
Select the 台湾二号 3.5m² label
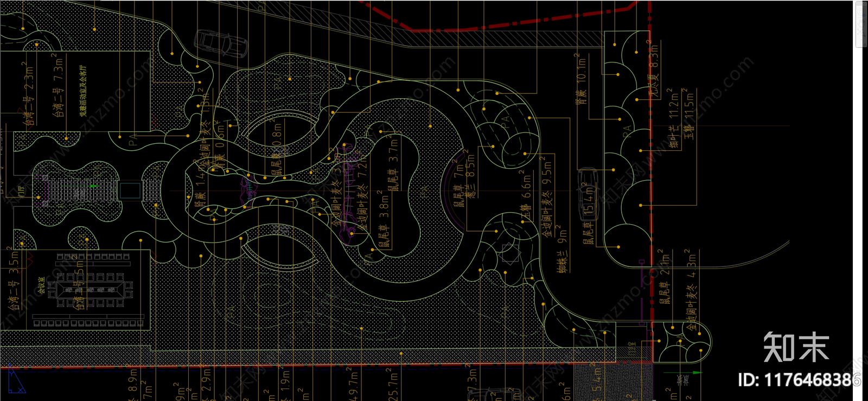click(14, 279)
